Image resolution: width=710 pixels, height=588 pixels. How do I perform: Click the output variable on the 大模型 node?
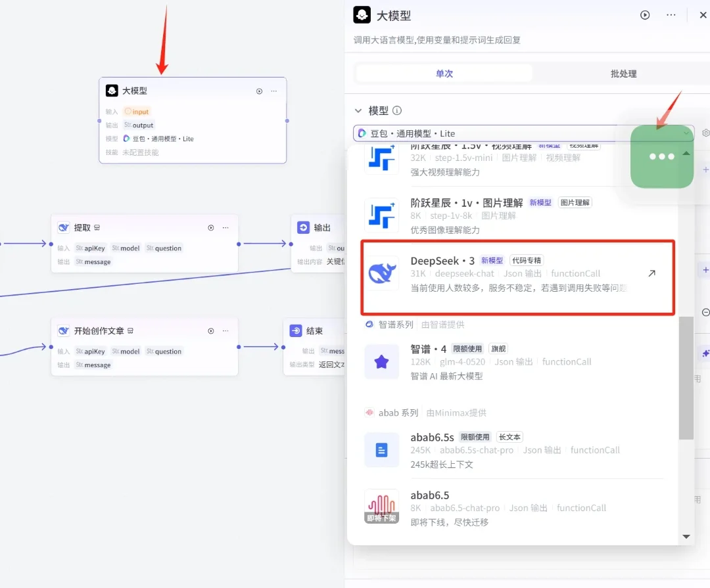[x=139, y=125]
